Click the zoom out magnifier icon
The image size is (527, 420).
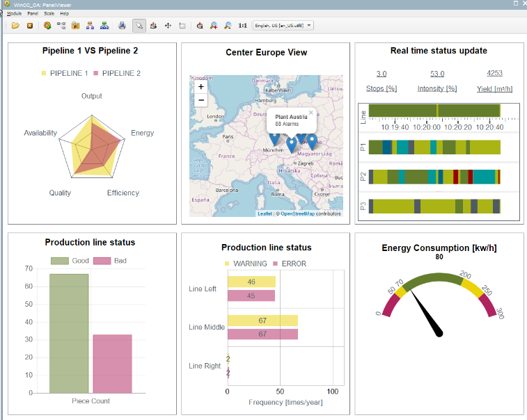coord(228,26)
